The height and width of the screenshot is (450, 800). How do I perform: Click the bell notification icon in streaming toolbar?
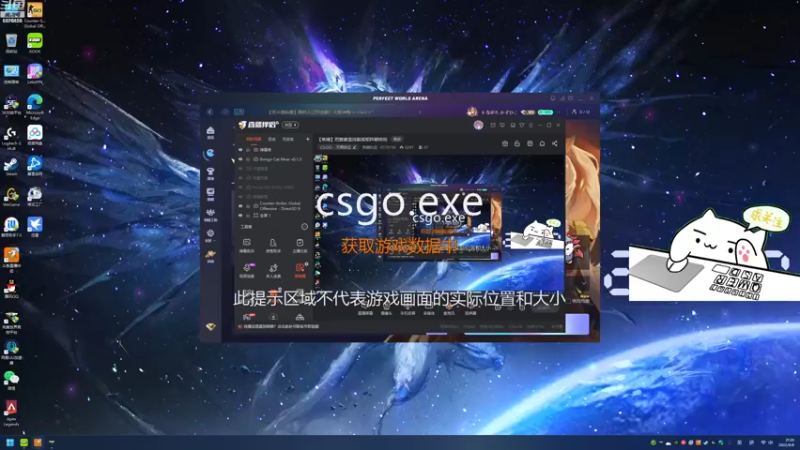pyautogui.click(x=542, y=144)
